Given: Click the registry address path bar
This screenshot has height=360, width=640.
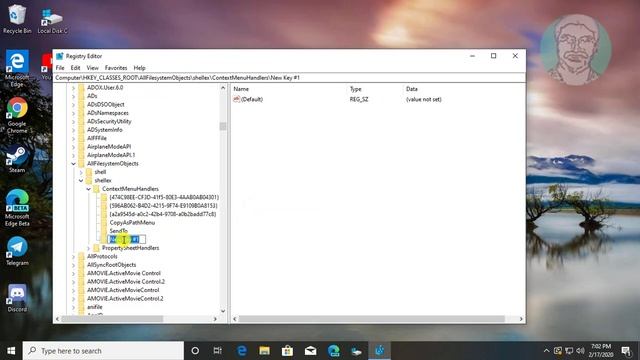Looking at the screenshot, I should tap(289, 78).
